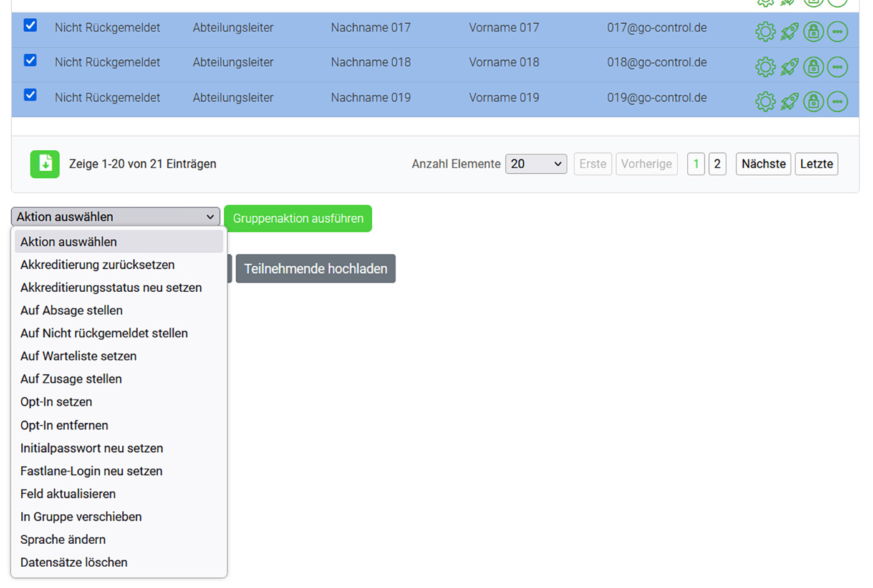Uncheck the checkbox for Nachname 017
The height and width of the screenshot is (588, 873).
click(x=30, y=26)
